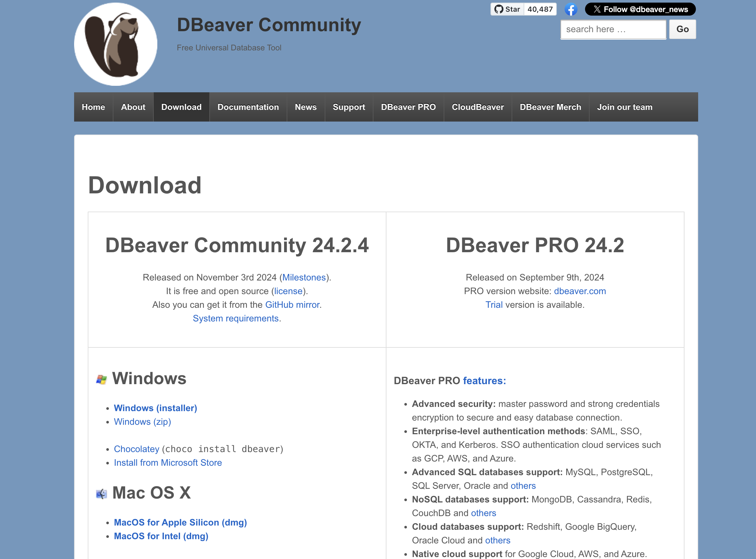Open the Chocolatey link
Image resolution: width=756 pixels, height=559 pixels.
(x=137, y=449)
